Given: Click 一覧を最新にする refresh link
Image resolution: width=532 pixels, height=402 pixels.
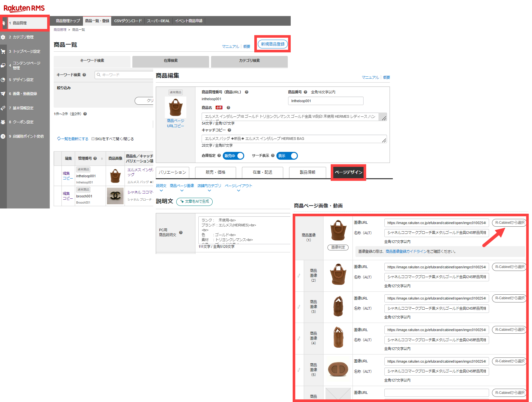Looking at the screenshot, I should 73,139.
